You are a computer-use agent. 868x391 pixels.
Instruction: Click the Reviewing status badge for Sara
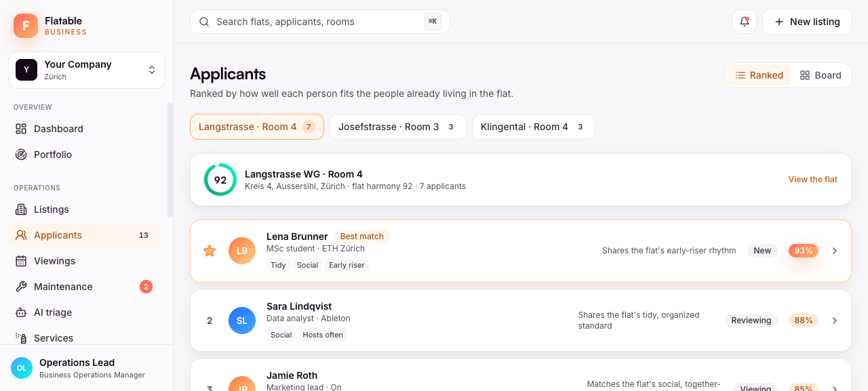point(751,321)
